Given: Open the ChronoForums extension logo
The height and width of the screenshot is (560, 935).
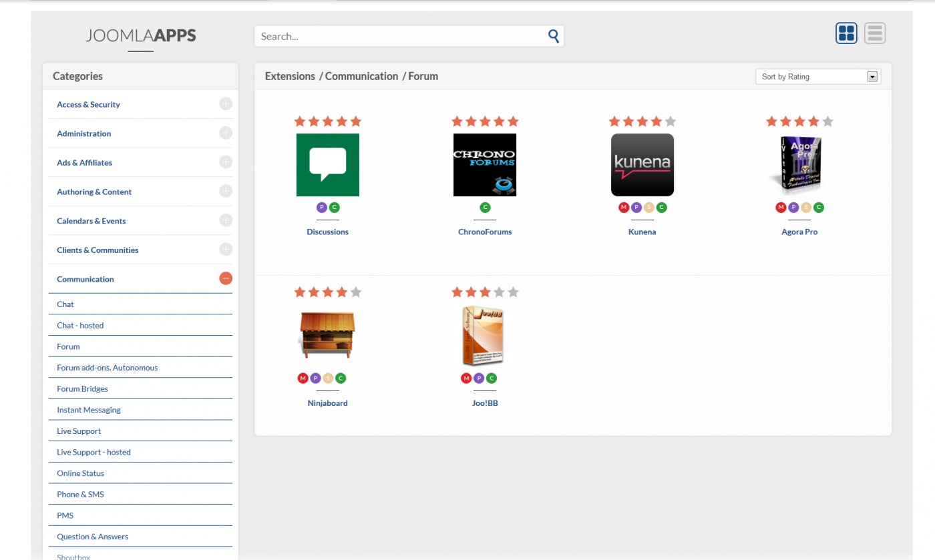Looking at the screenshot, I should coord(485,165).
